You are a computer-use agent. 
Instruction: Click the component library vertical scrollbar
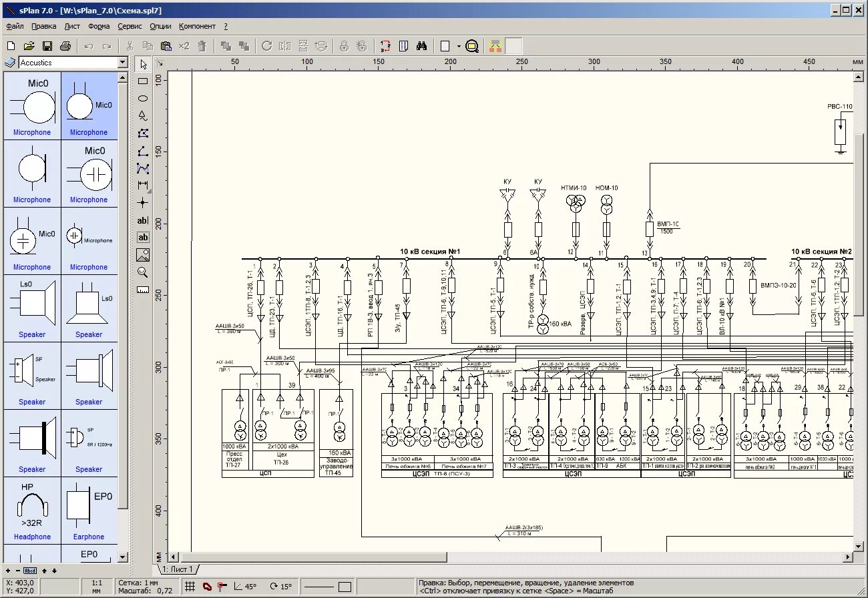point(122,317)
